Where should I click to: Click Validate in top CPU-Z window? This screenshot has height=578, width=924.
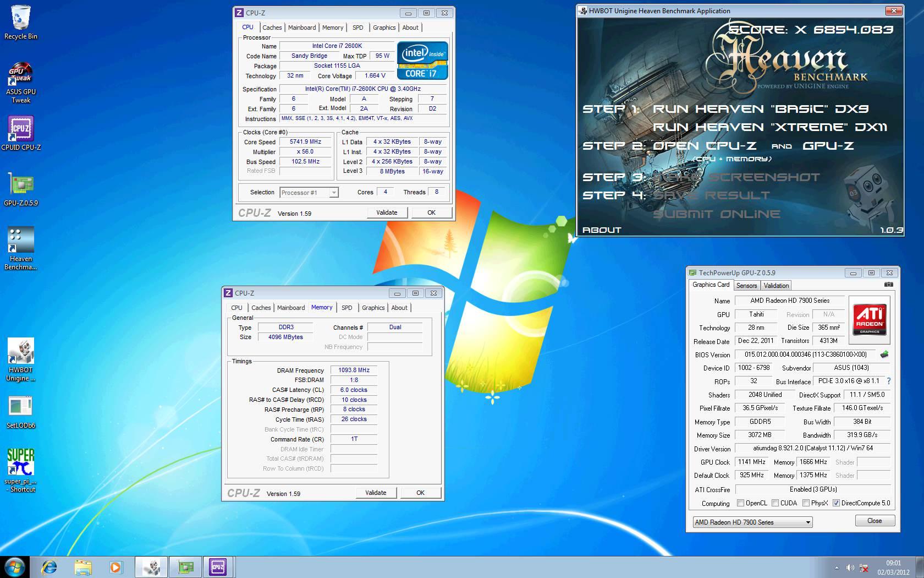point(387,212)
